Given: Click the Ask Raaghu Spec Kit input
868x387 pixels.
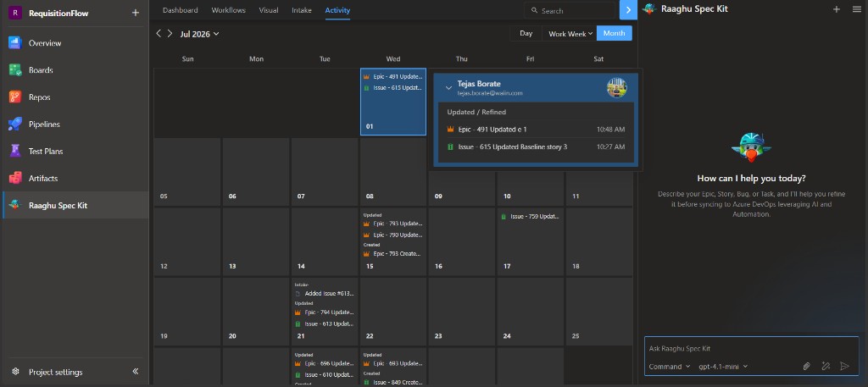Looking at the screenshot, I should 751,349.
